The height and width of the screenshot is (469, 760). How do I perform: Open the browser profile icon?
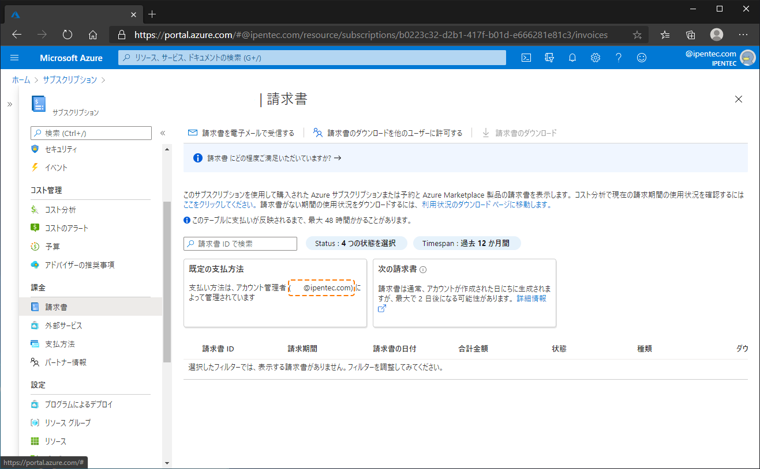(716, 34)
